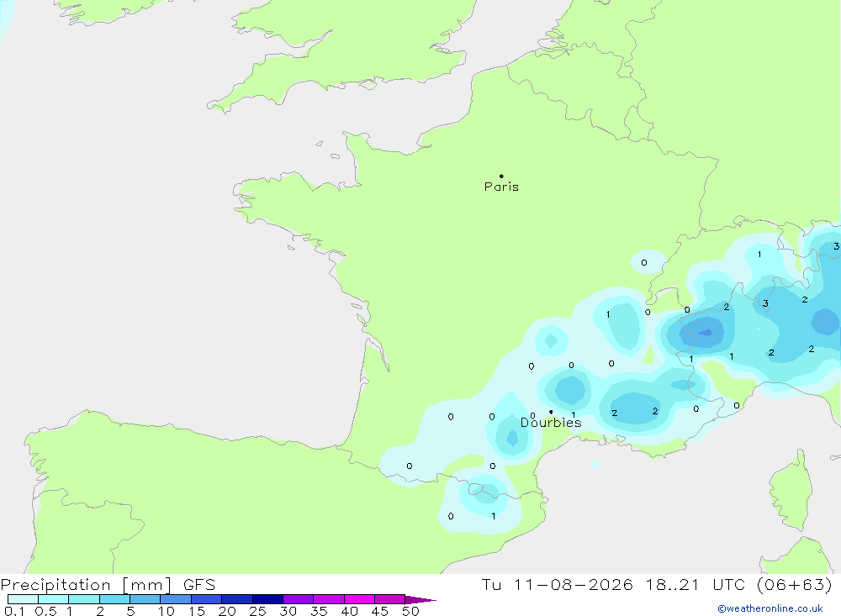Click the 'Precipitation' title word

pyautogui.click(x=56, y=585)
